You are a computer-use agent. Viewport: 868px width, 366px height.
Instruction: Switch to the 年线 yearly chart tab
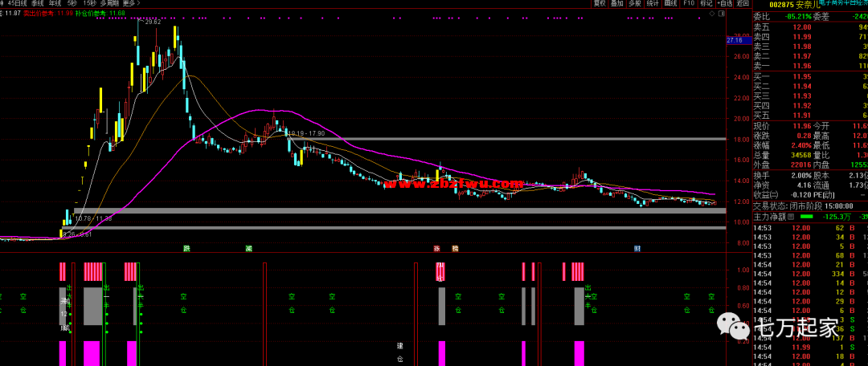coord(55,4)
